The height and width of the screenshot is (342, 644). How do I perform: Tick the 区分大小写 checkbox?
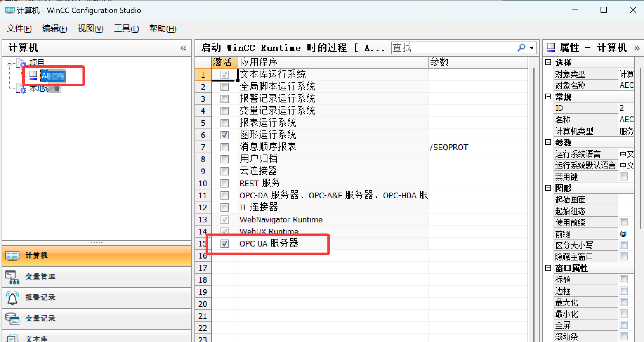624,245
